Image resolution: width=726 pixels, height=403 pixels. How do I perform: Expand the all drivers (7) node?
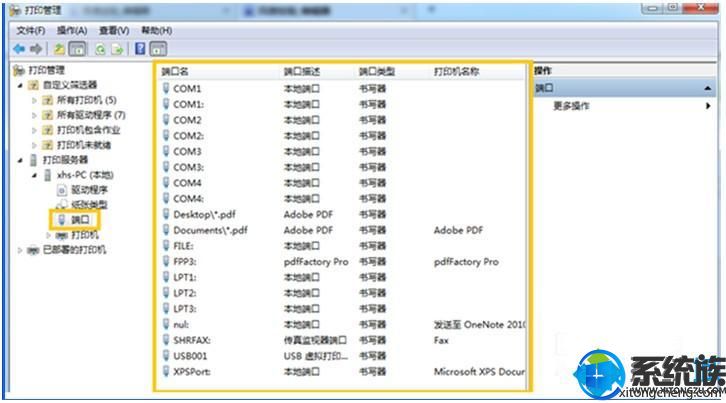pyautogui.click(x=34, y=115)
